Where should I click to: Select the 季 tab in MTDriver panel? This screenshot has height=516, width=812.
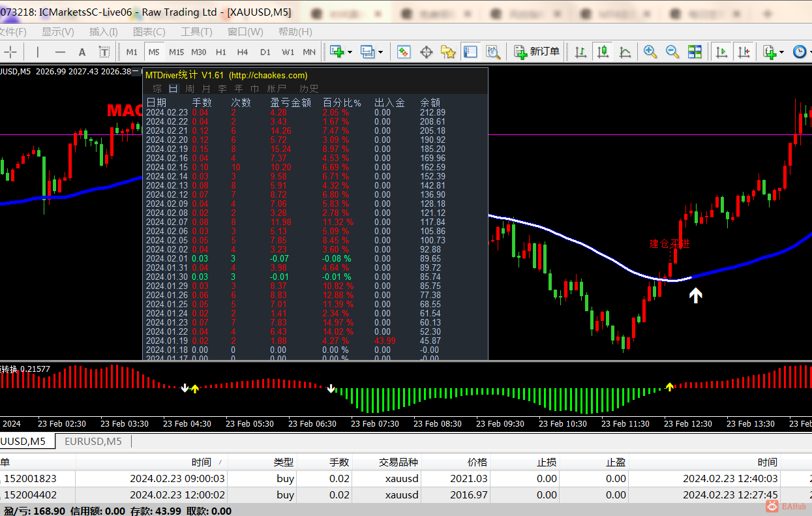point(222,88)
